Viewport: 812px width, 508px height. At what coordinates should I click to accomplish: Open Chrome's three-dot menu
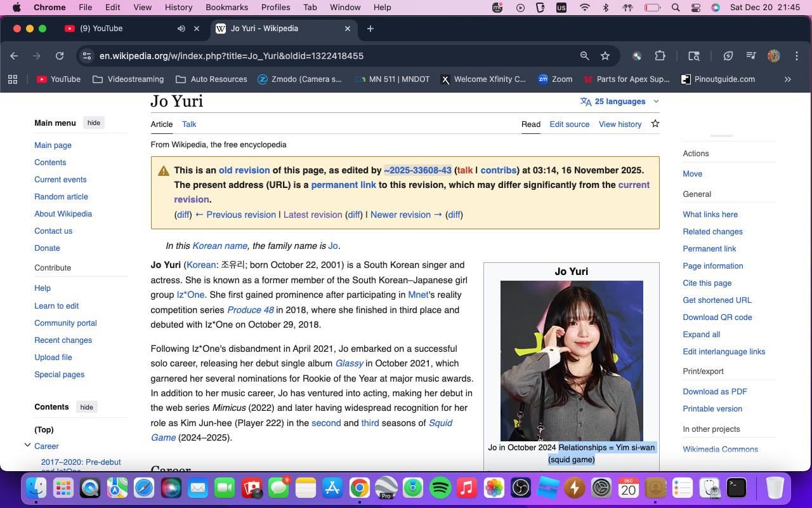pyautogui.click(x=797, y=56)
